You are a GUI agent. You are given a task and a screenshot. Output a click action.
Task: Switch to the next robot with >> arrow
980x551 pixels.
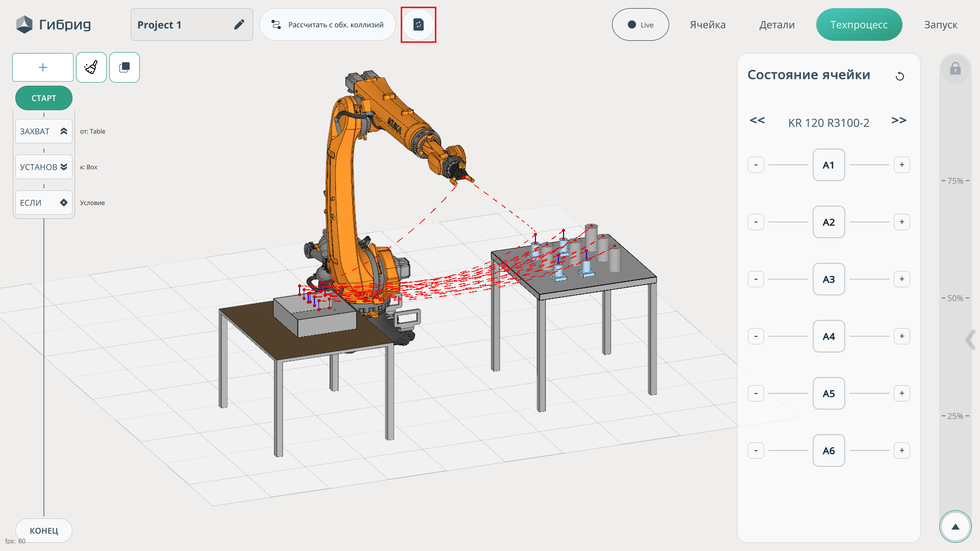898,120
